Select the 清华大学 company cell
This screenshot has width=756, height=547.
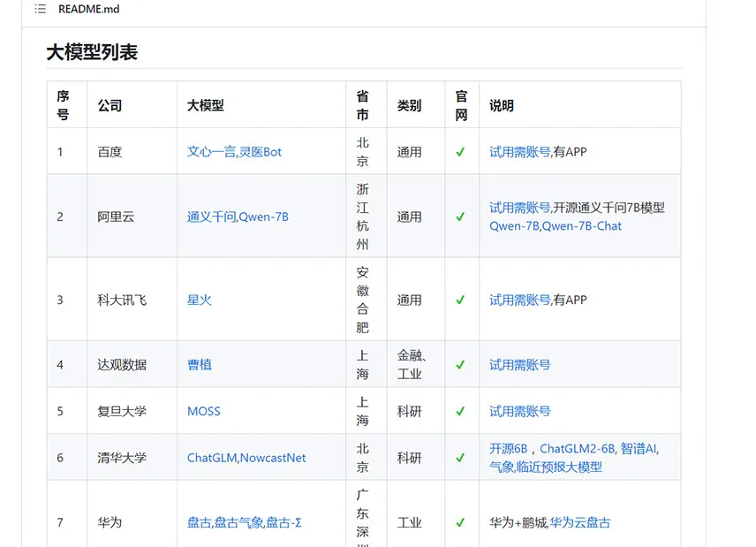tap(132, 457)
